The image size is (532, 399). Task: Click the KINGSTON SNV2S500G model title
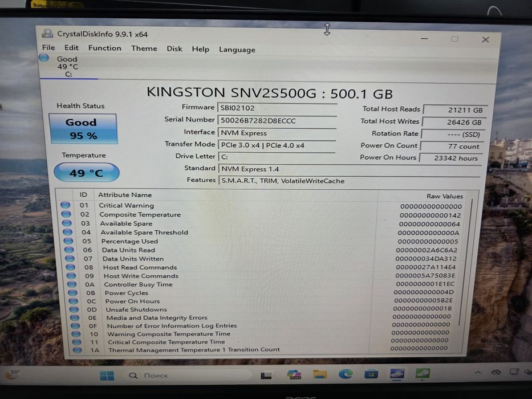point(270,93)
